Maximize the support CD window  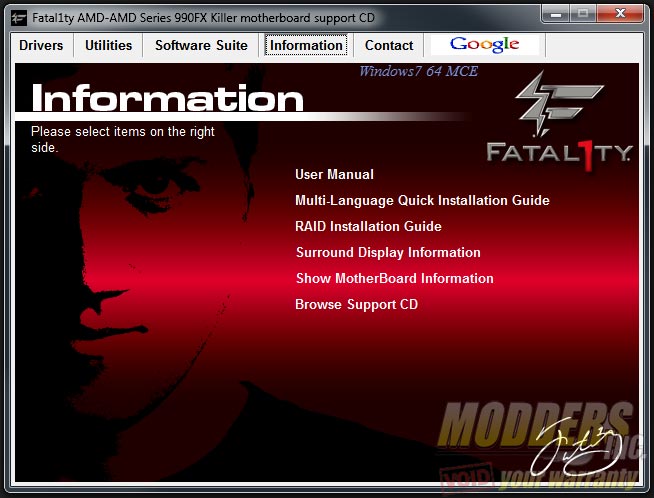(583, 14)
